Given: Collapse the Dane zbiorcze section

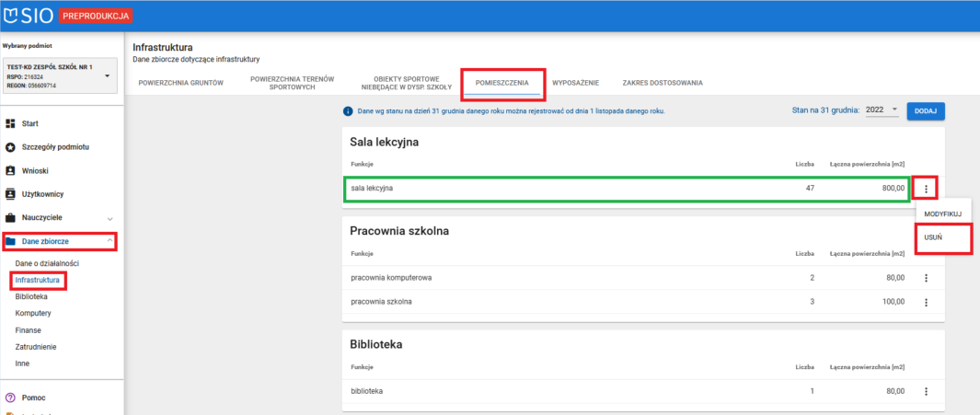Looking at the screenshot, I should pyautogui.click(x=110, y=242).
